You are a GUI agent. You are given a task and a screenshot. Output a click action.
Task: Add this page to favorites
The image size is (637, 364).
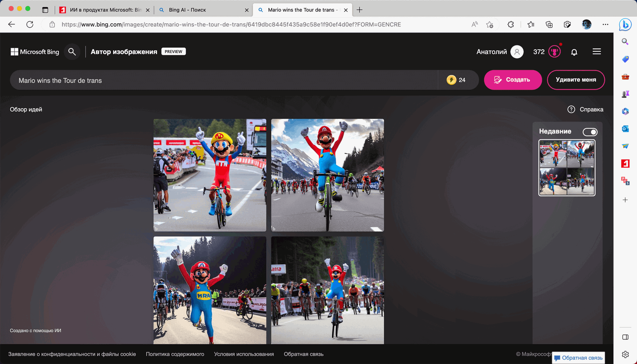490,24
